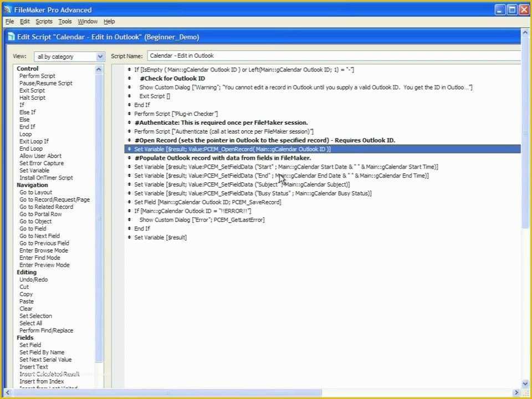The width and height of the screenshot is (532, 399).
Task: Select the Show Custom Dialog "Error" step
Action: point(202,219)
